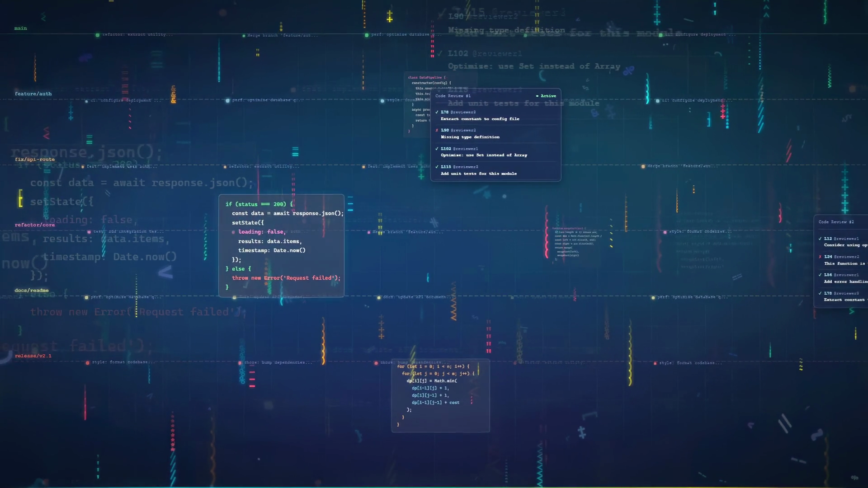Click the checkmark beside L12 in Code Review #2

click(820, 239)
